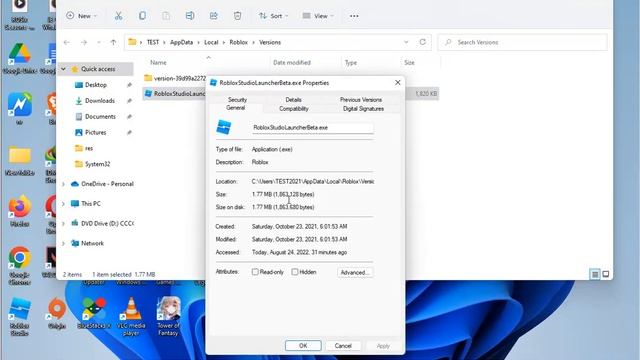Toggle the Read-only attribute checkbox
This screenshot has height=360, width=640.
(255, 272)
